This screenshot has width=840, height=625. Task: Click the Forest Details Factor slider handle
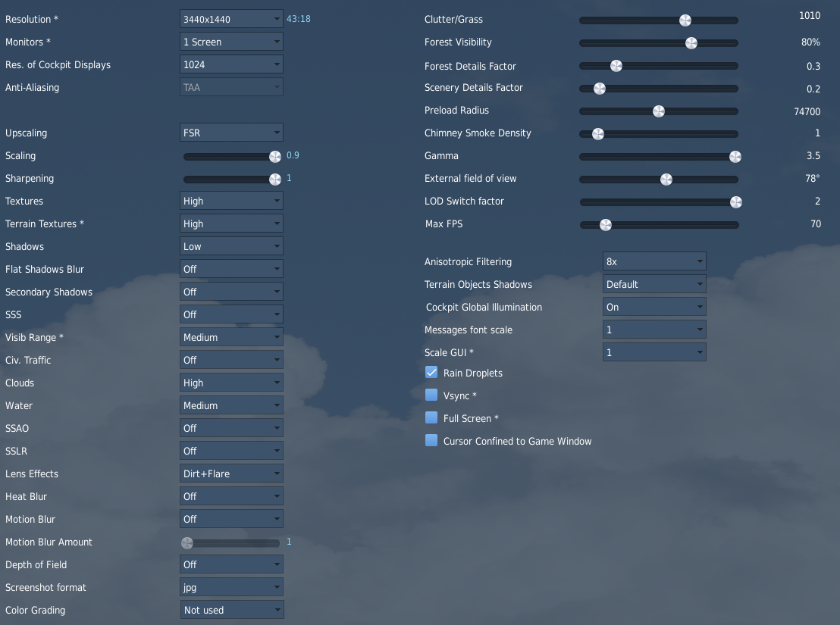pos(616,66)
